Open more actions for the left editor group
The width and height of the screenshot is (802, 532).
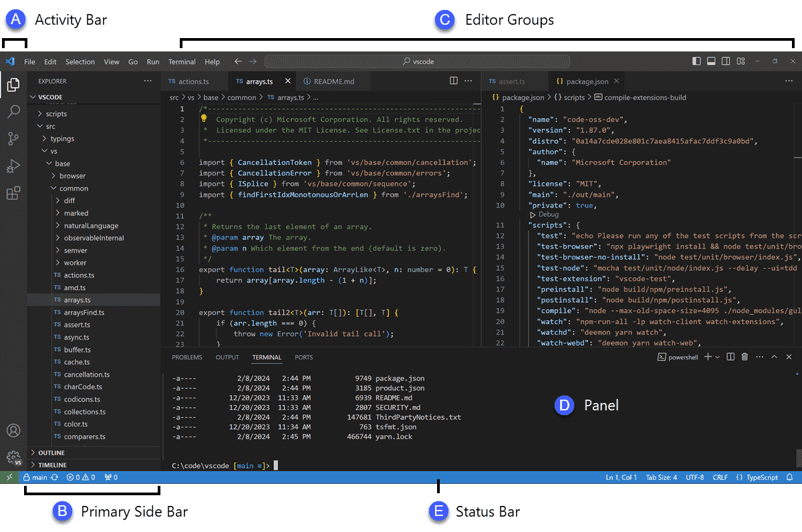point(469,81)
